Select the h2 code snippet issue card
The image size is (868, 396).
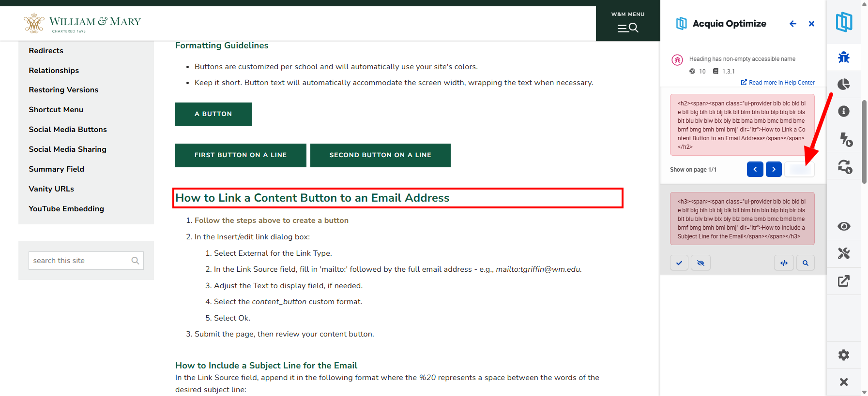[742, 125]
